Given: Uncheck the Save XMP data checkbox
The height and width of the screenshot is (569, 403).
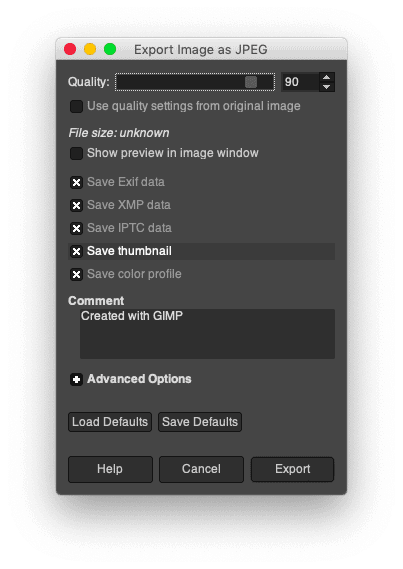Looking at the screenshot, I should pyautogui.click(x=76, y=205).
